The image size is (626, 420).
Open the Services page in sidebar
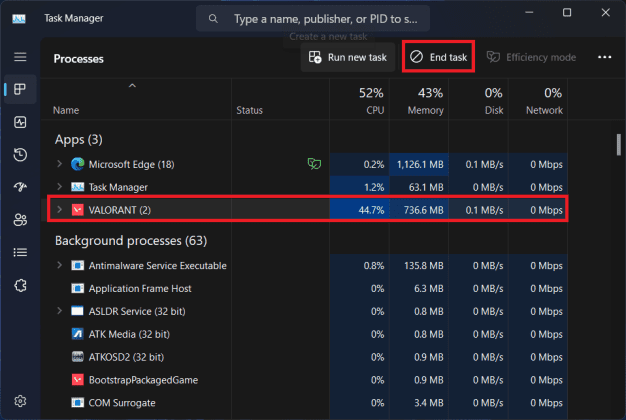20,286
